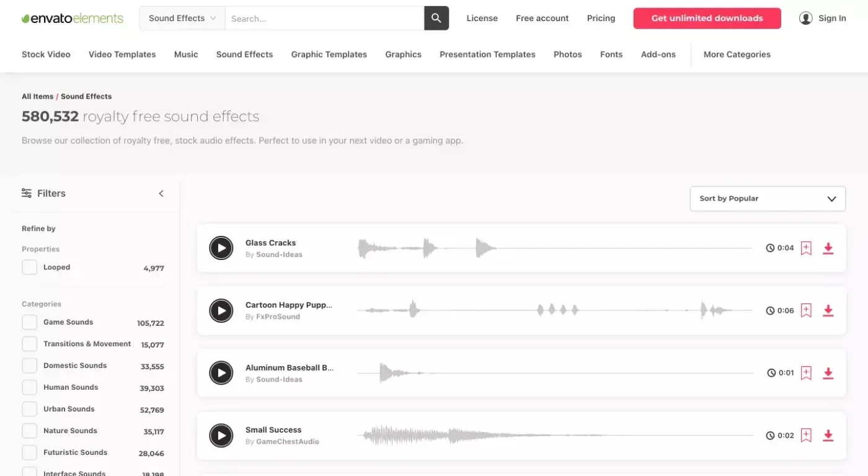
Task: Open the Sound Effects nav item
Action: 244,55
